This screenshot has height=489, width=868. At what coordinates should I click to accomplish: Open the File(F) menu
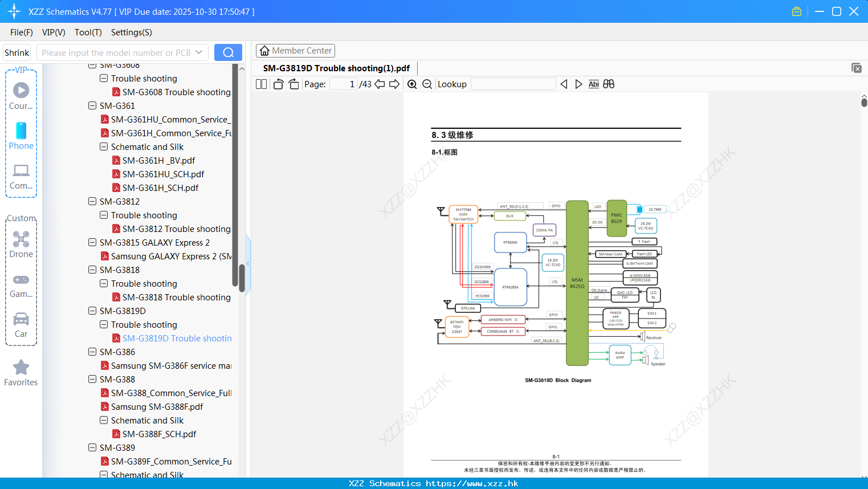[22, 32]
